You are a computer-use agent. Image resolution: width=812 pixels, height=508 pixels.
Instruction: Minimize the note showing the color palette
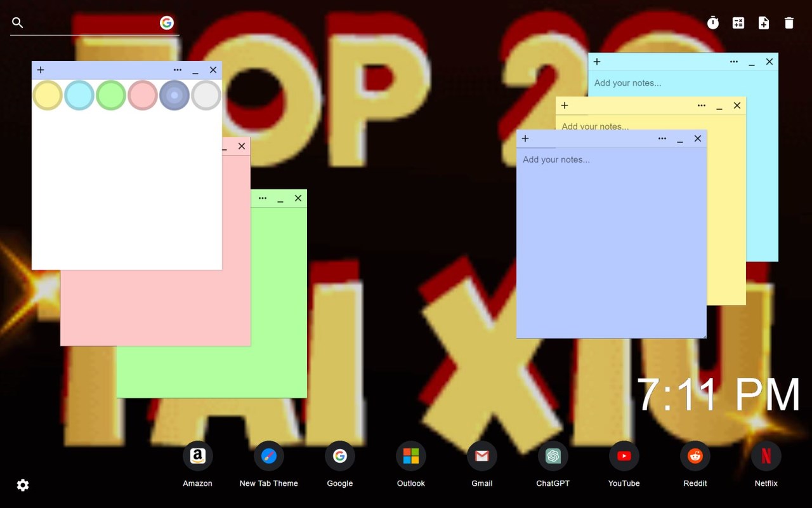195,71
